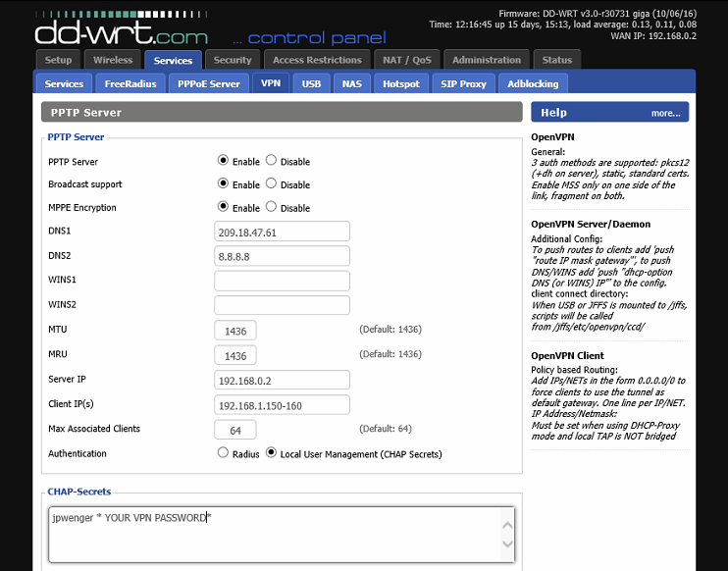Image resolution: width=728 pixels, height=571 pixels.
Task: Click the DNS2 input field
Action: click(282, 256)
